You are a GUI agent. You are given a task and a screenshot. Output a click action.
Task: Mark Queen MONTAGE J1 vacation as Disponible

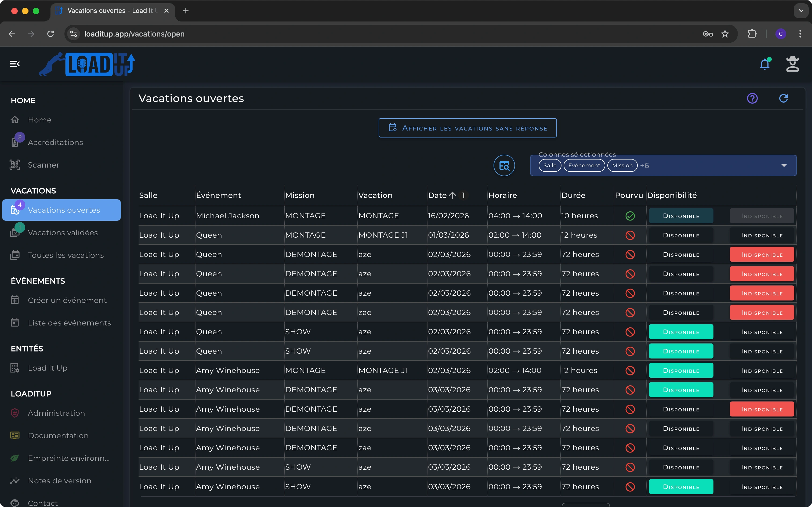coord(681,235)
